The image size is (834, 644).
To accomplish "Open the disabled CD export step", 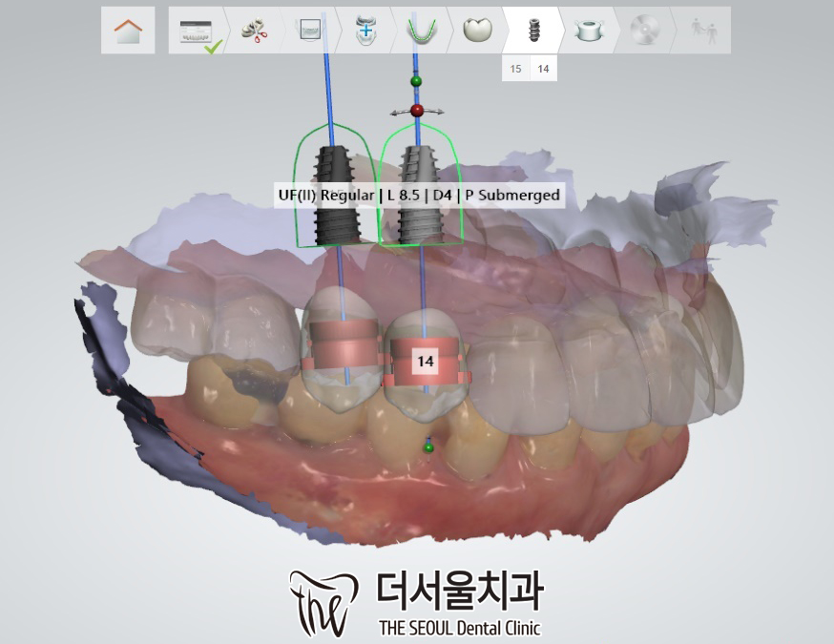I will pos(645,31).
